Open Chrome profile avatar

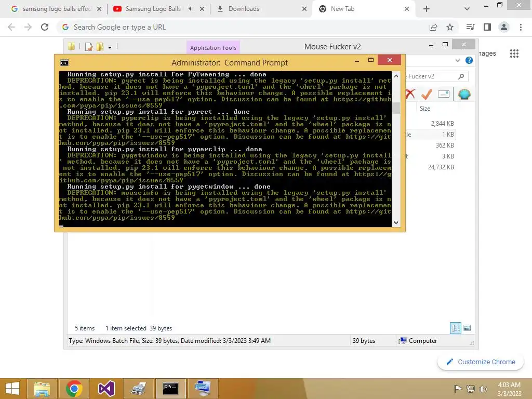[504, 27]
